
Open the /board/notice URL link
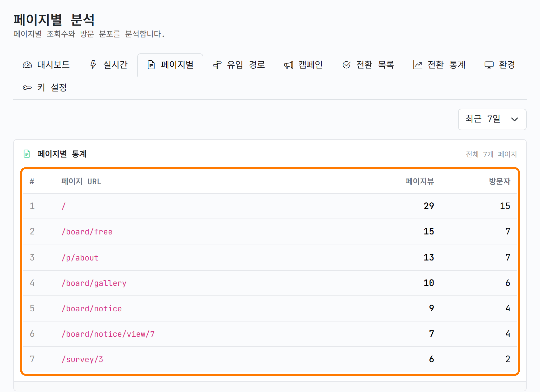coord(92,309)
